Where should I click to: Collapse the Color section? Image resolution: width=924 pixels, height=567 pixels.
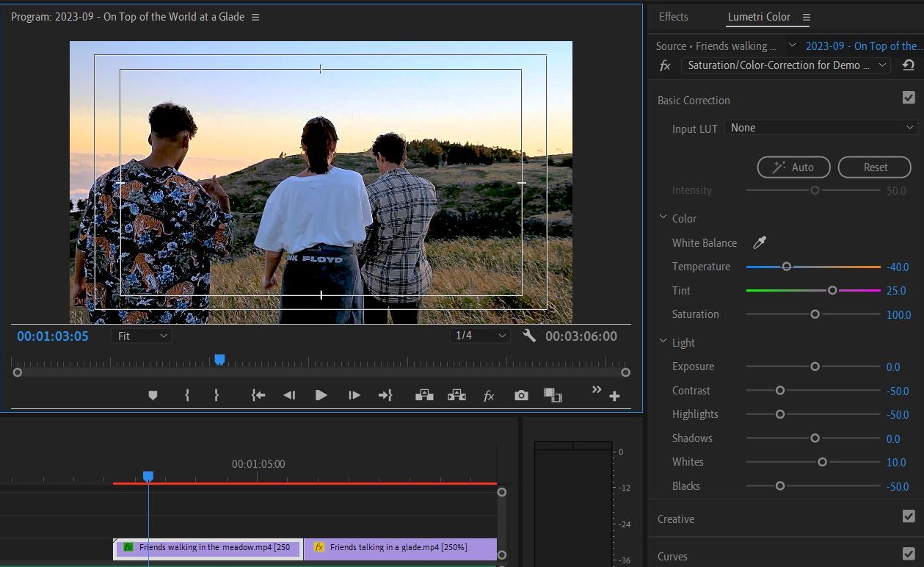(663, 217)
